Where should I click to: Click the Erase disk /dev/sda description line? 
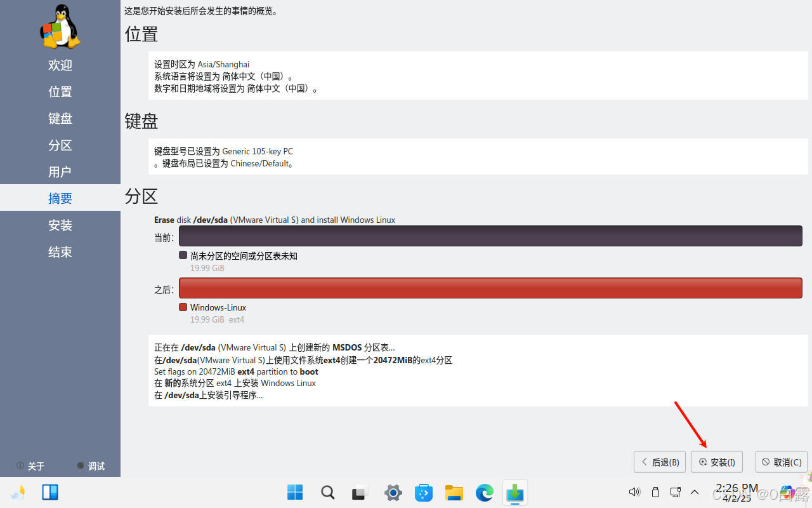pos(275,220)
